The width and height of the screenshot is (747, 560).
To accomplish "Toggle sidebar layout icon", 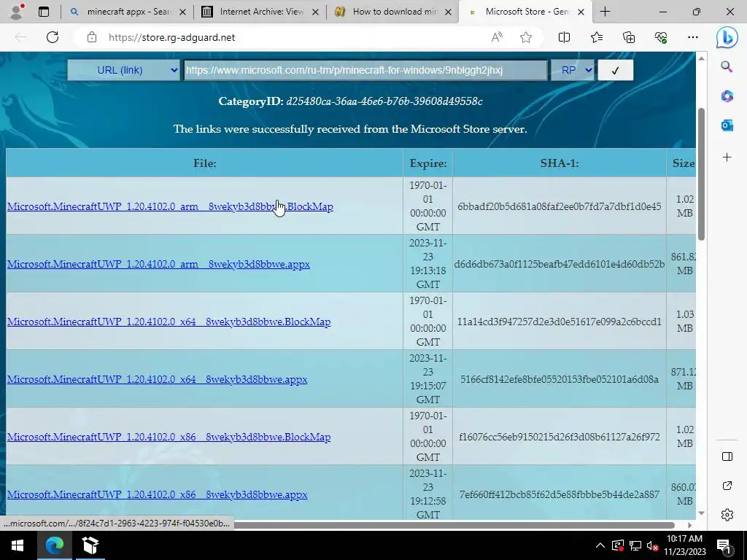I will click(727, 456).
